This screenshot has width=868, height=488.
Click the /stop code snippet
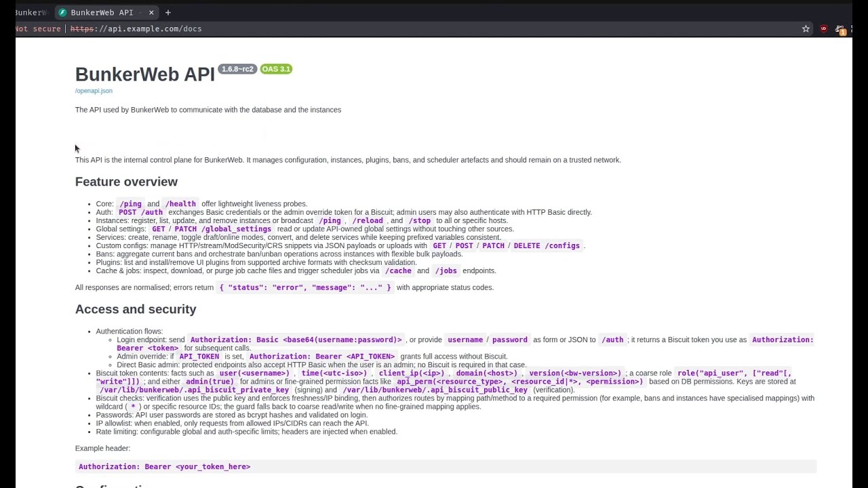pyautogui.click(x=419, y=221)
